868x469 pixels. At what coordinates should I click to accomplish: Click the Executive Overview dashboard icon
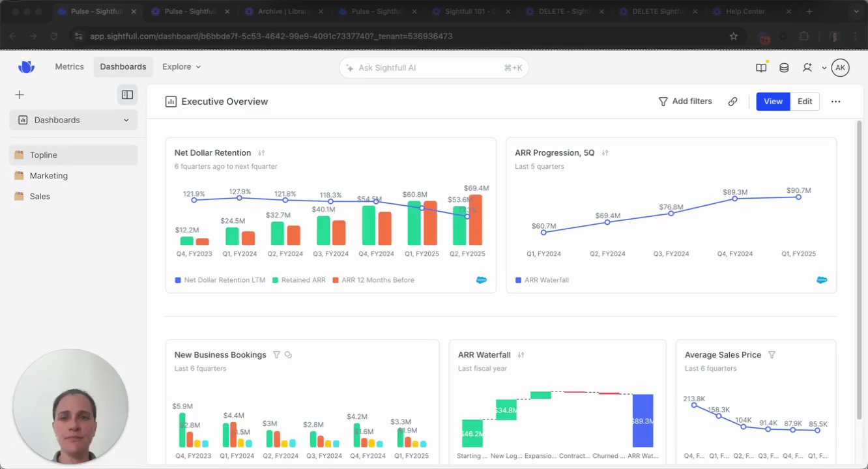(x=171, y=102)
